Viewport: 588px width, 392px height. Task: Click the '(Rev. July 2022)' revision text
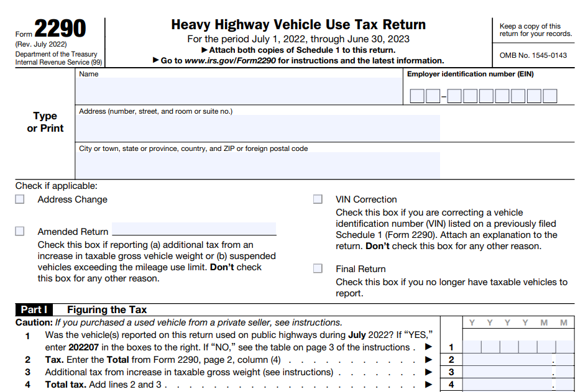41,44
